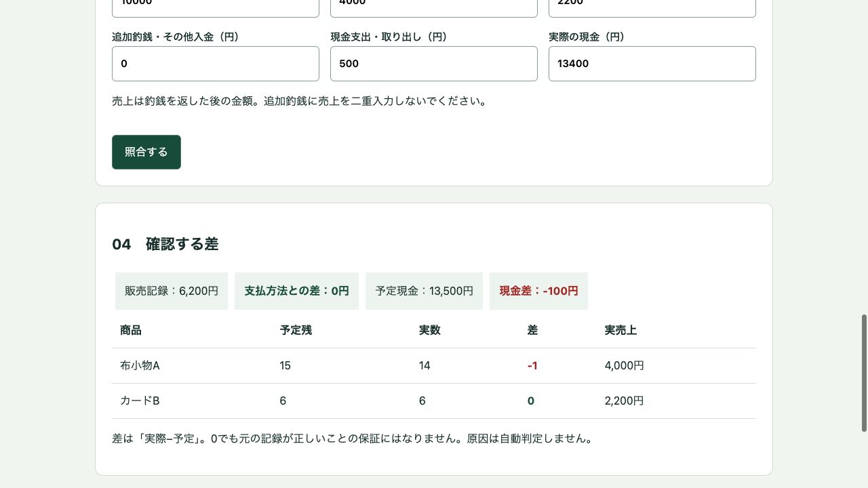
Task: Click the 実数 column header
Action: pos(430,330)
